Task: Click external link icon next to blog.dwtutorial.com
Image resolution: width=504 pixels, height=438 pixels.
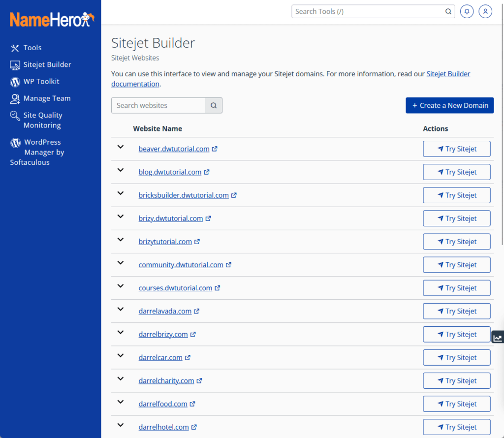Action: pyautogui.click(x=207, y=172)
